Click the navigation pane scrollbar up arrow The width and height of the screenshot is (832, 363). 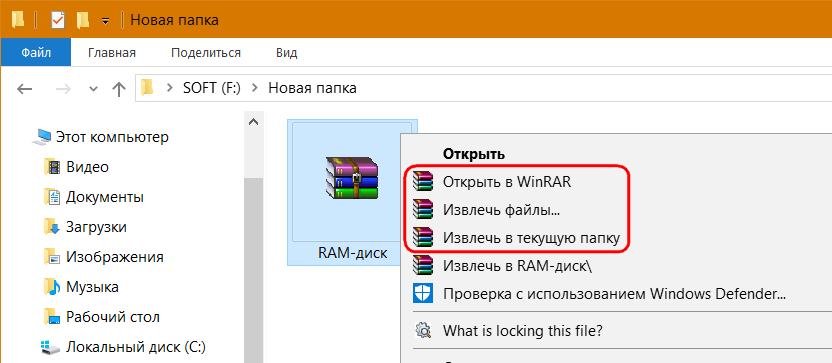click(x=254, y=122)
